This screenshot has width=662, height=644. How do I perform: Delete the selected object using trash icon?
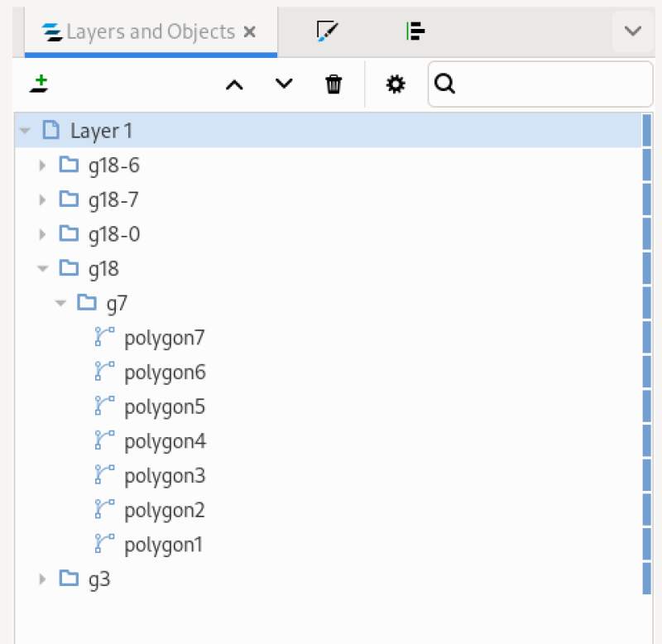[333, 84]
